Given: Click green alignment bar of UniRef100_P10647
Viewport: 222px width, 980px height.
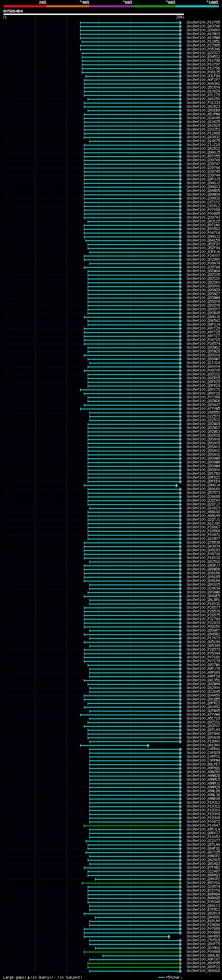Looking at the screenshot, I should pyautogui.click(x=133, y=826).
